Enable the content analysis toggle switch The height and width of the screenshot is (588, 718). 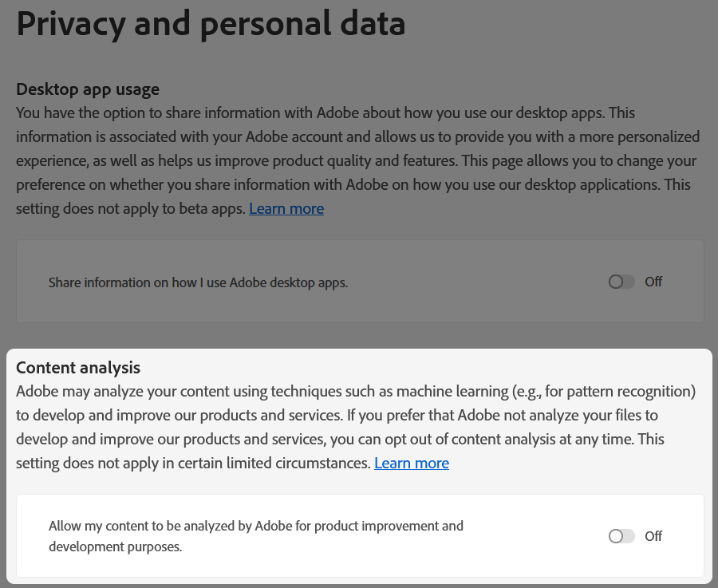(621, 536)
